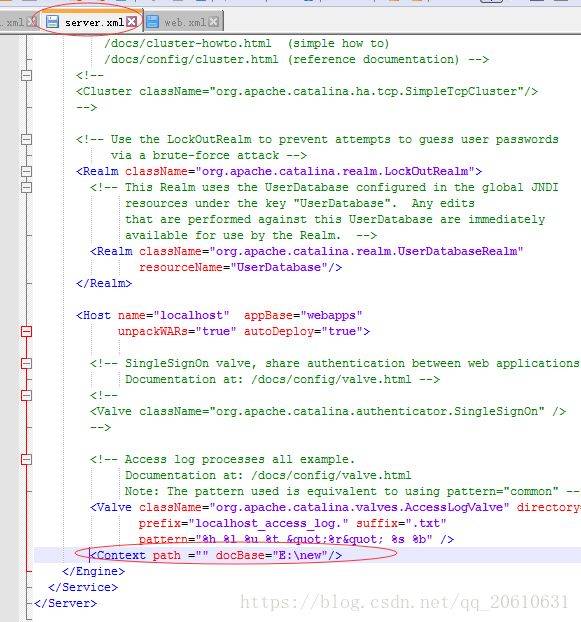This screenshot has width=581, height=622.
Task: Collapse the Host element red fold marker
Action: 26,331
